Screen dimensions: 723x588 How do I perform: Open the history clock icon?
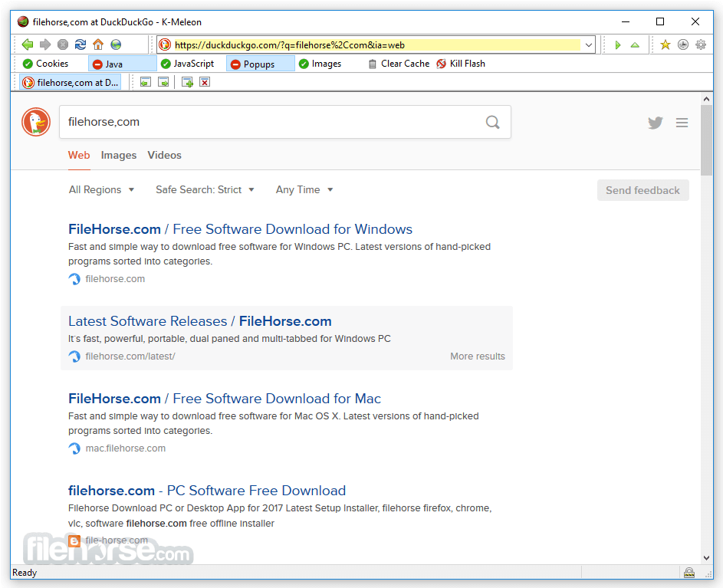click(683, 44)
